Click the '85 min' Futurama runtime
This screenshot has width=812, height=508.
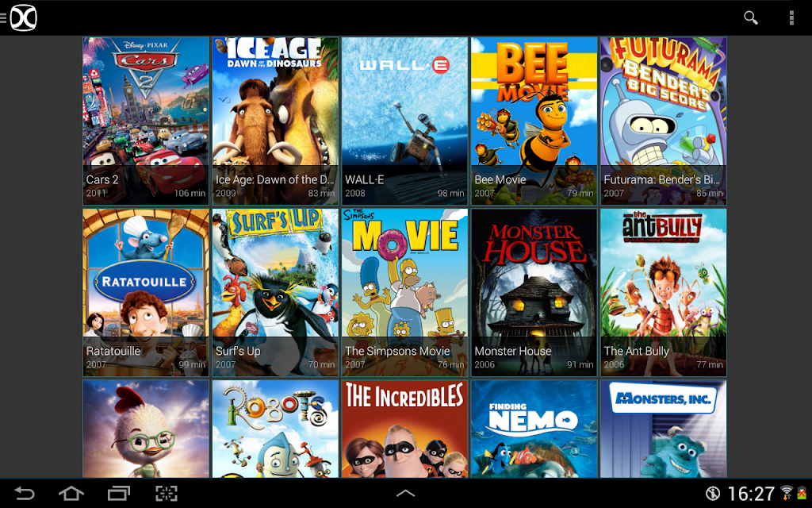click(710, 194)
